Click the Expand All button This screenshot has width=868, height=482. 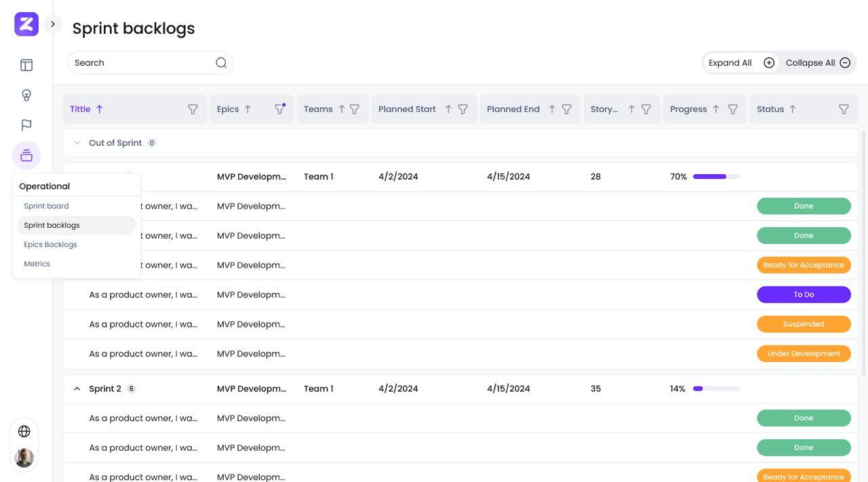[x=741, y=62]
